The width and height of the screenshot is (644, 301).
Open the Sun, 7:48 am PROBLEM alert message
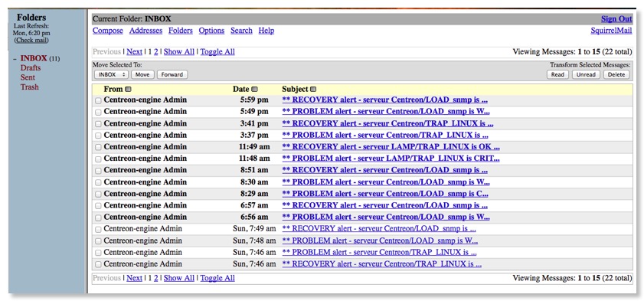pyautogui.click(x=380, y=240)
